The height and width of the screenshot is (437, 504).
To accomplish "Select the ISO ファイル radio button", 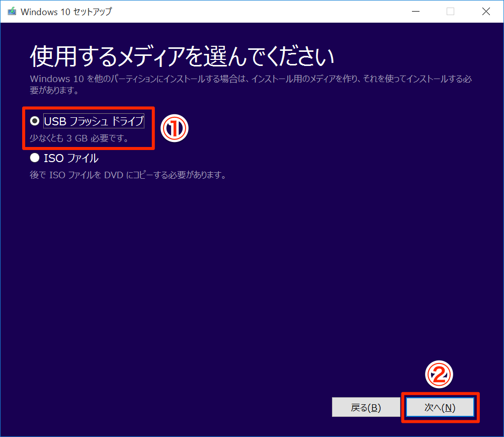I will (x=35, y=158).
